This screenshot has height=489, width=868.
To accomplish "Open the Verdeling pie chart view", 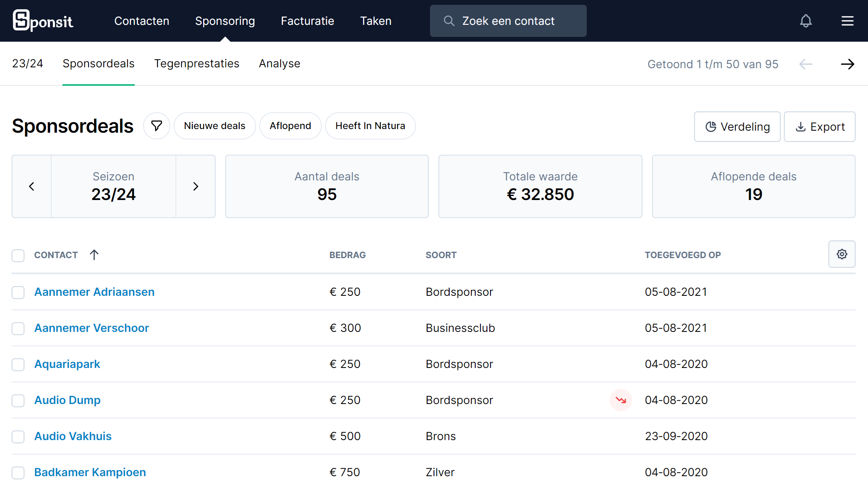I will (737, 127).
